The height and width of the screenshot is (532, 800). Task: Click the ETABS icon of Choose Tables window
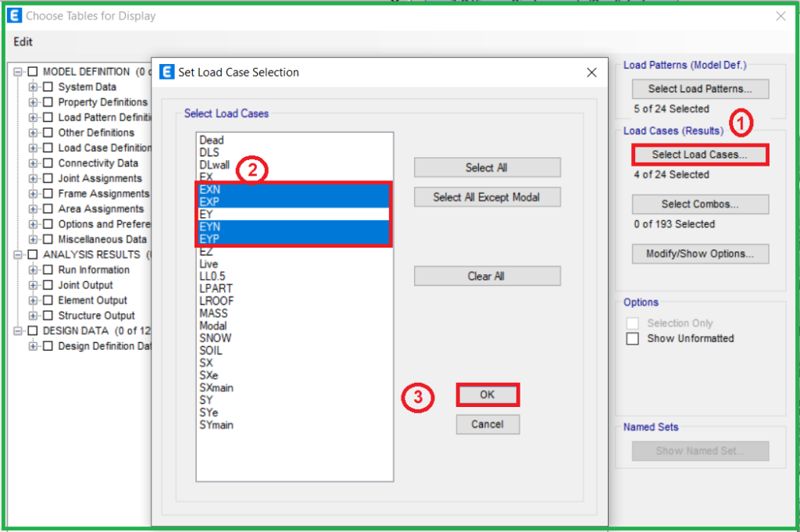click(x=14, y=16)
